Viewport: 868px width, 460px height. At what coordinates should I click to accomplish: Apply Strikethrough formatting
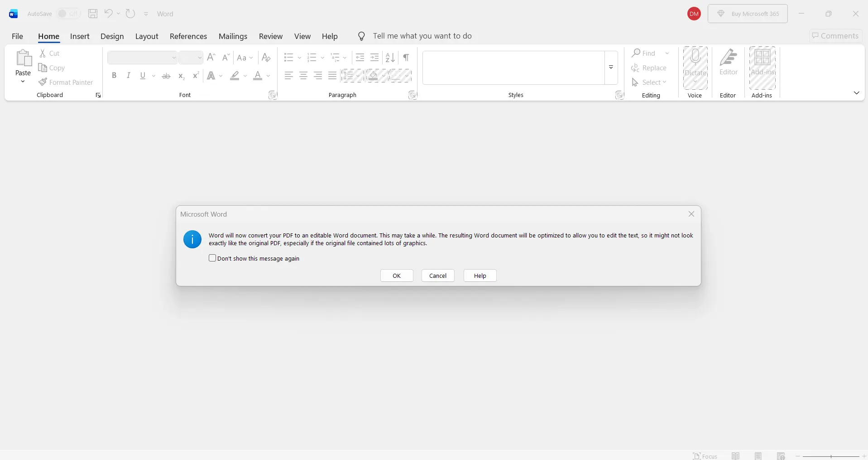pyautogui.click(x=166, y=76)
